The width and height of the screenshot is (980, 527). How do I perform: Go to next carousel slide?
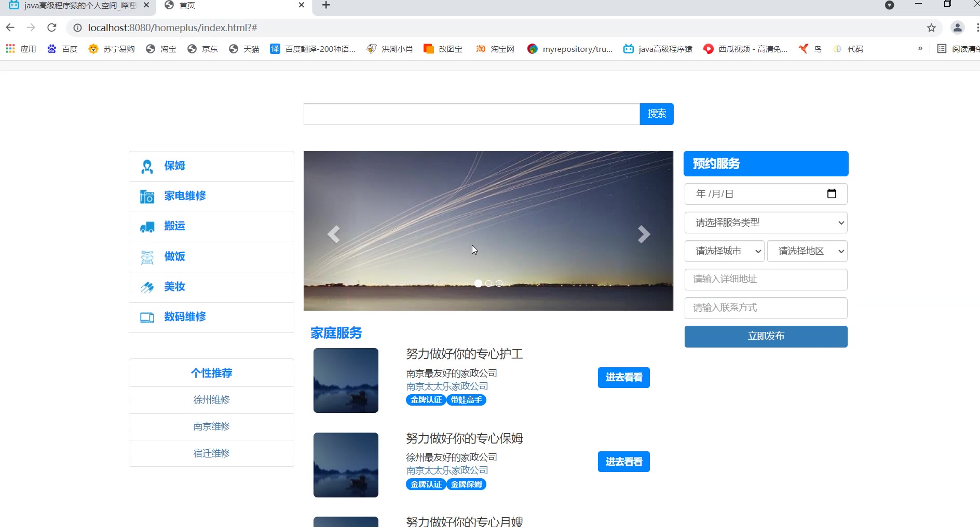[644, 234]
